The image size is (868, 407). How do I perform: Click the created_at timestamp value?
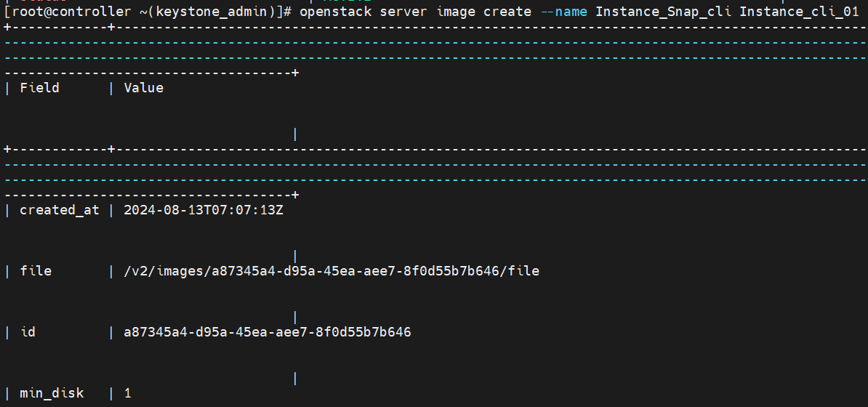click(203, 210)
